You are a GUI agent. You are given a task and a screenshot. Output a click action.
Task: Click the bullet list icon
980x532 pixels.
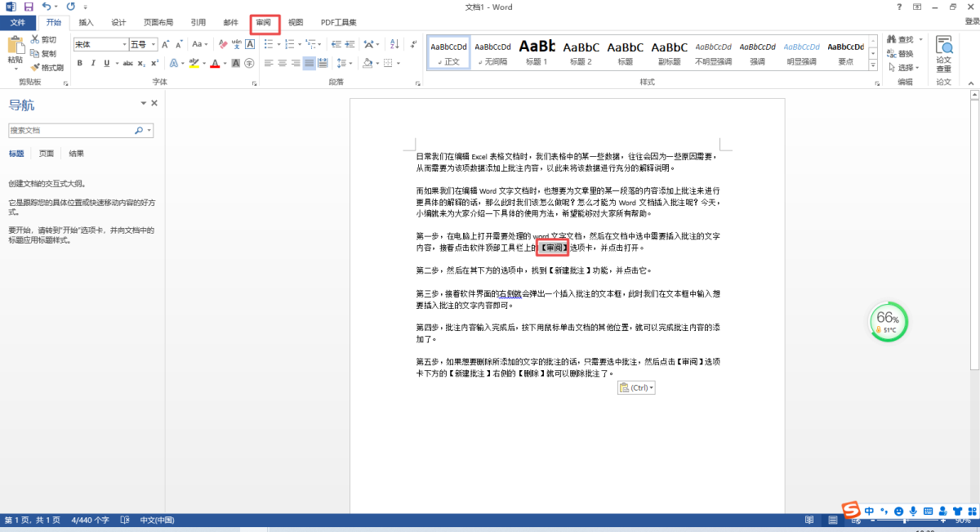click(x=269, y=44)
